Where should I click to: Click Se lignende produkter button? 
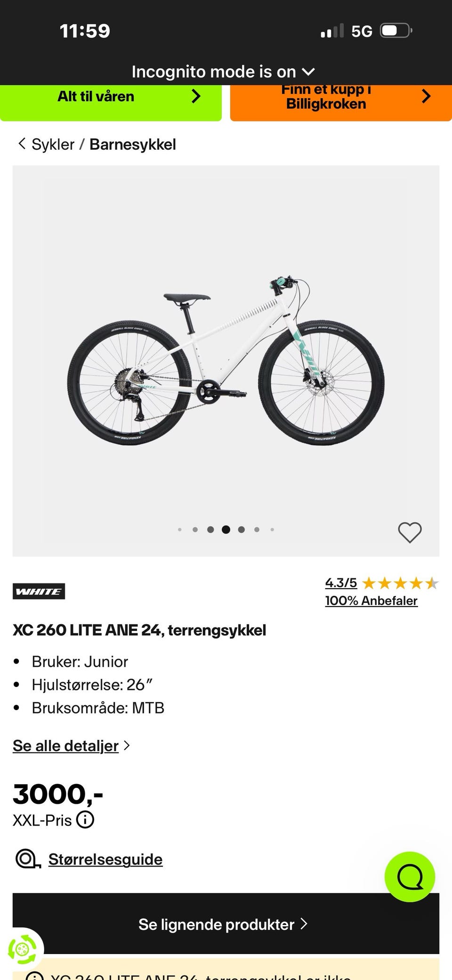coord(226,923)
